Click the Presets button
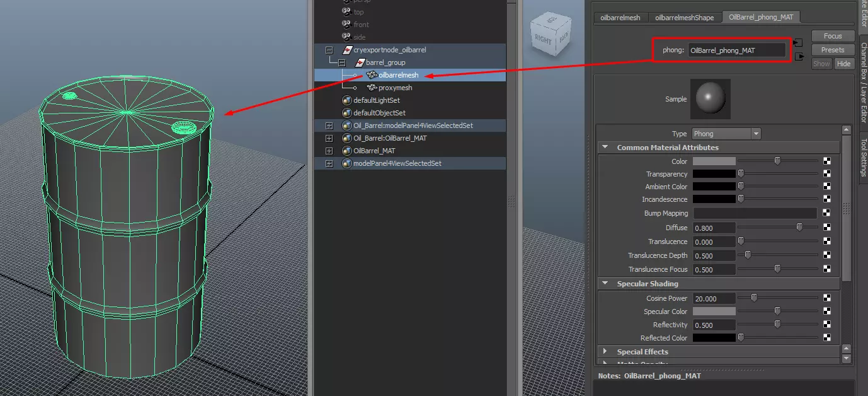868x396 pixels. click(833, 50)
